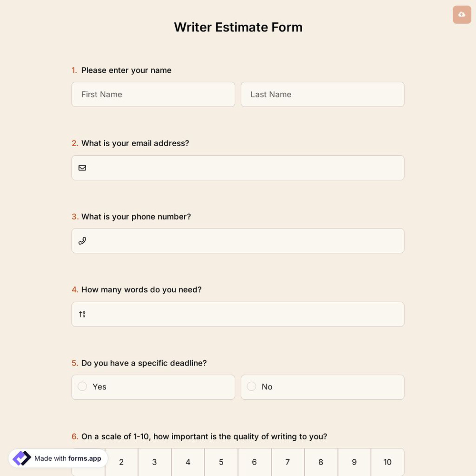Select 7 on the quality importance scale
This screenshot has width=476, height=476.
pos(288,462)
